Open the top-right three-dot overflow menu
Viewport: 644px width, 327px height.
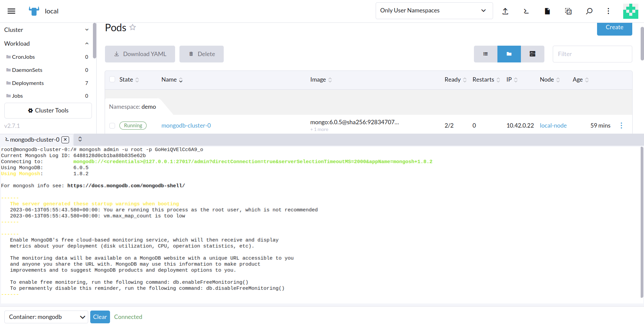pos(608,11)
